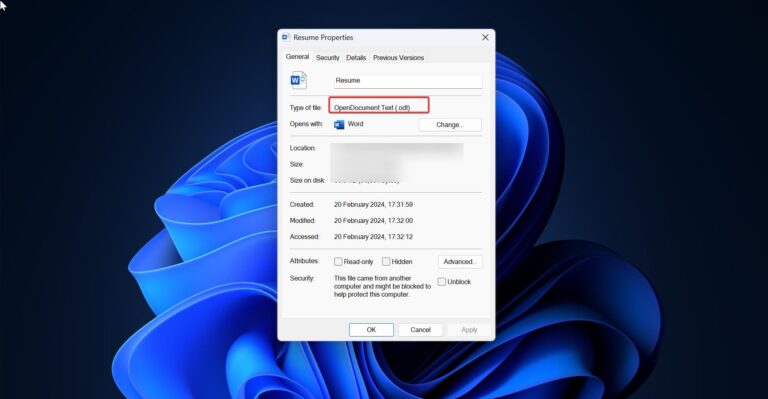This screenshot has height=399, width=768.
Task: Select the OpenDocument Text (.odt) file type text
Action: (372, 108)
